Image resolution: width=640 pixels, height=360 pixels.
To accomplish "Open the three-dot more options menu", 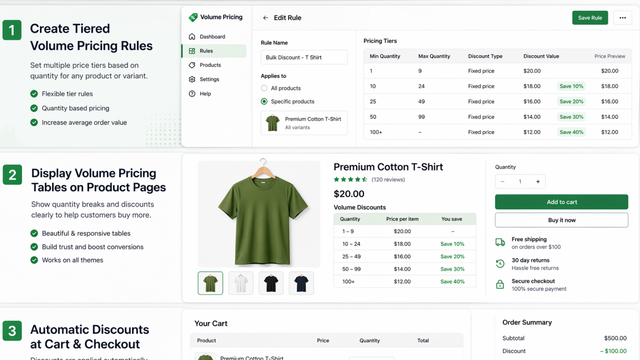I will tap(622, 18).
